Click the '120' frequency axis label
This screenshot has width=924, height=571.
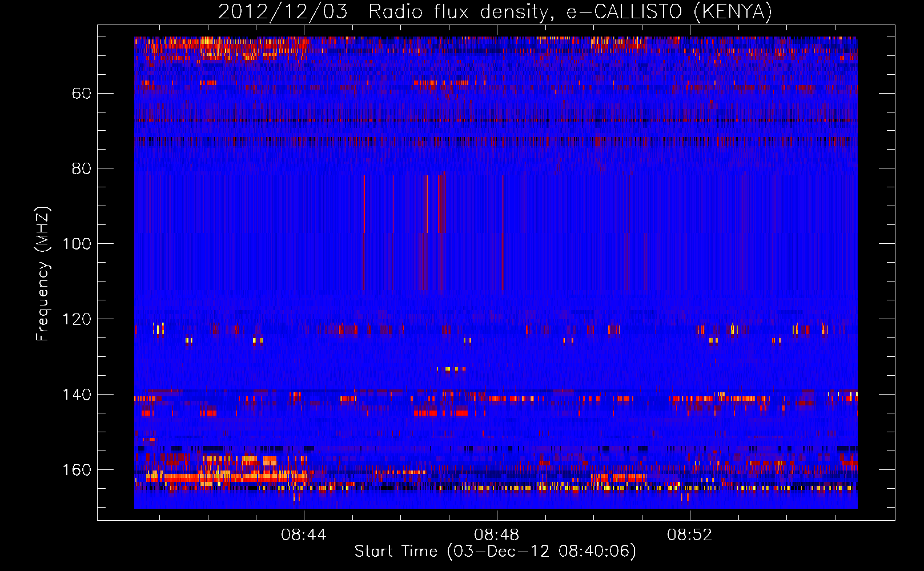[77, 319]
